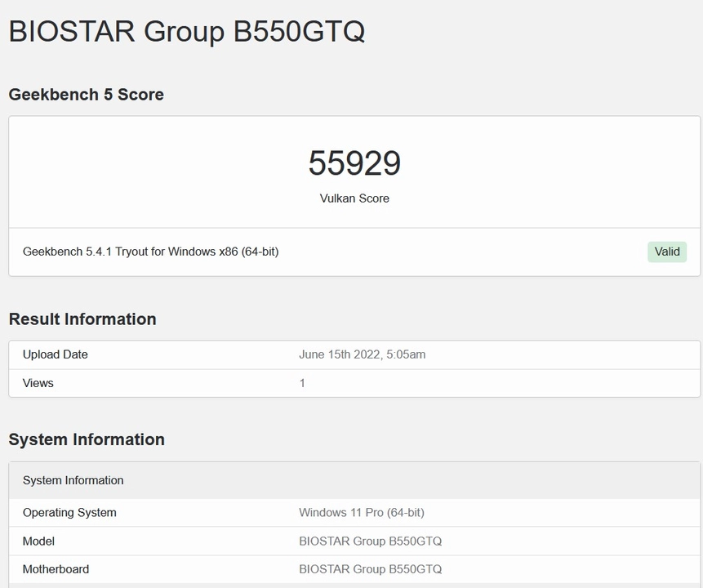Click the Geekbench 5.4.1 Tryout version text
Image resolution: width=703 pixels, height=588 pixels.
click(150, 252)
